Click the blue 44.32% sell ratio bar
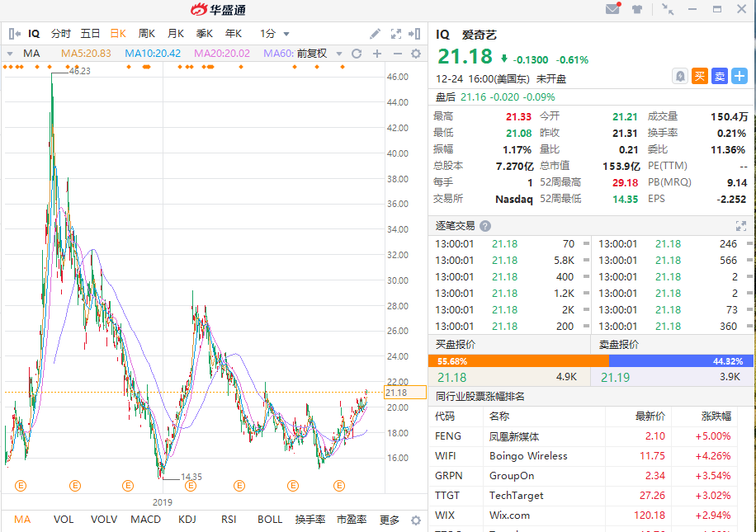The width and height of the screenshot is (756, 532). (681, 361)
